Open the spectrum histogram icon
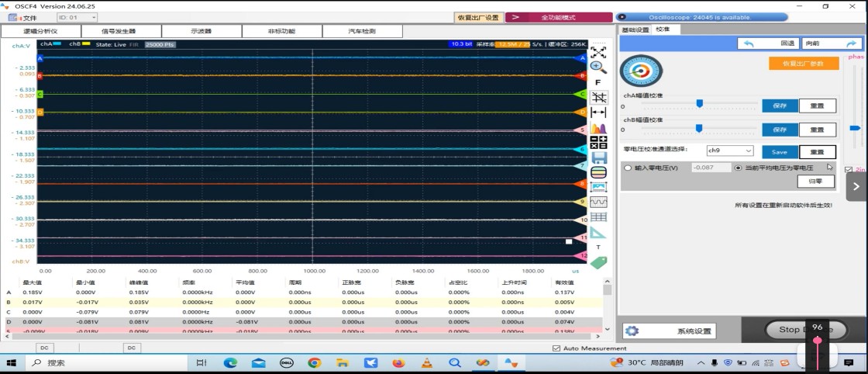This screenshot has height=374, width=868. point(598,128)
